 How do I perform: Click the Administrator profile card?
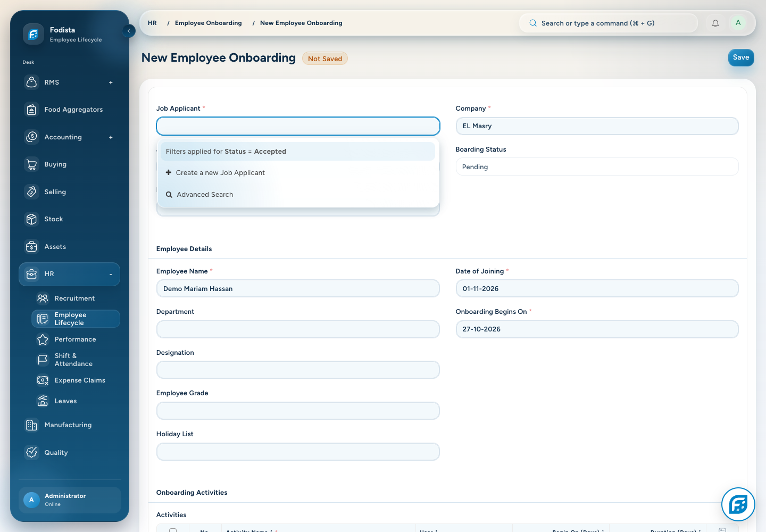pos(70,500)
